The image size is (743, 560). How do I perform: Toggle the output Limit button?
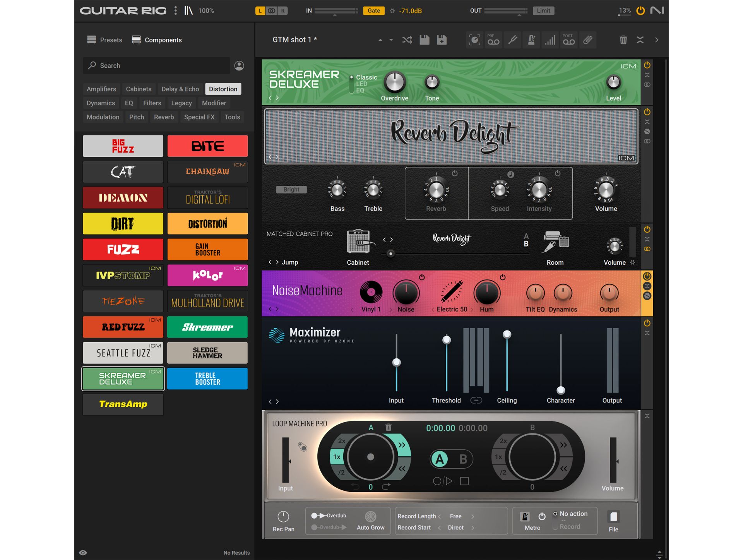[x=543, y=11]
